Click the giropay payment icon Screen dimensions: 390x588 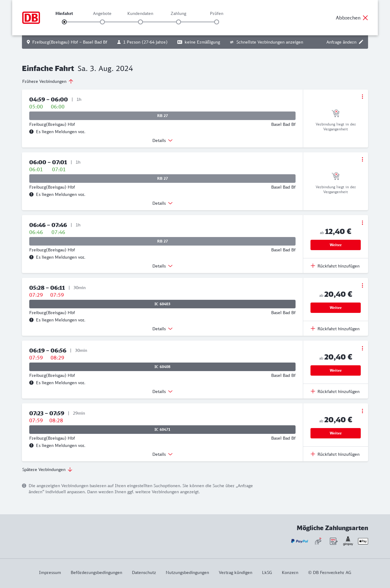click(x=348, y=541)
